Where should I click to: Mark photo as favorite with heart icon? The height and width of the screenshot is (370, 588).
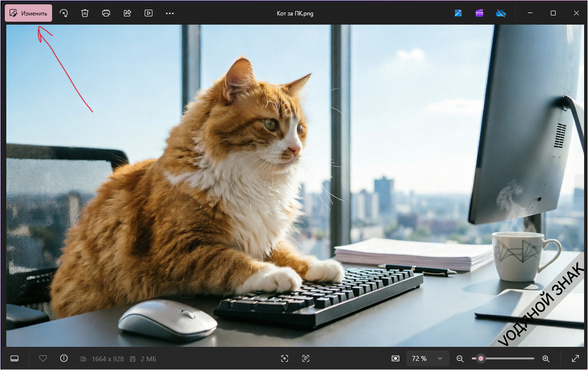click(x=43, y=359)
